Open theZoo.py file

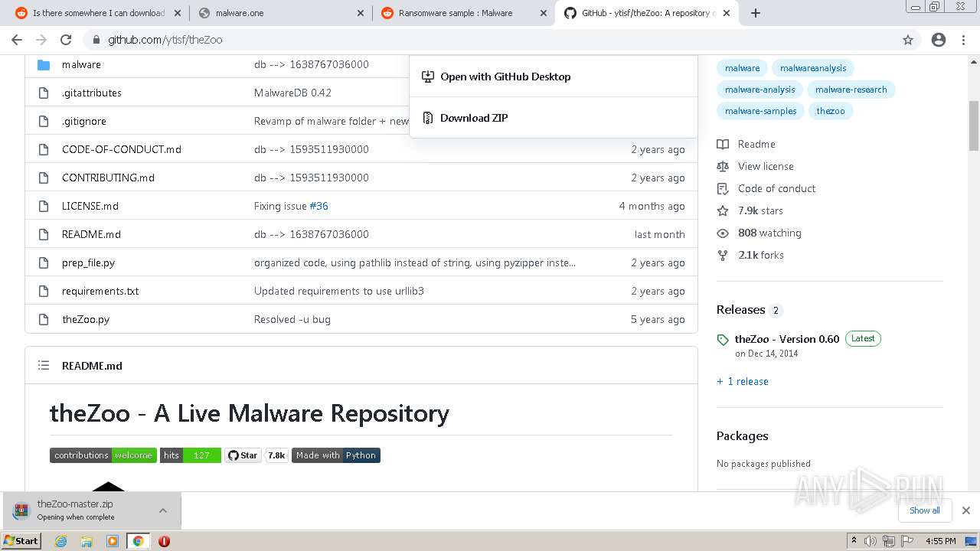86,319
